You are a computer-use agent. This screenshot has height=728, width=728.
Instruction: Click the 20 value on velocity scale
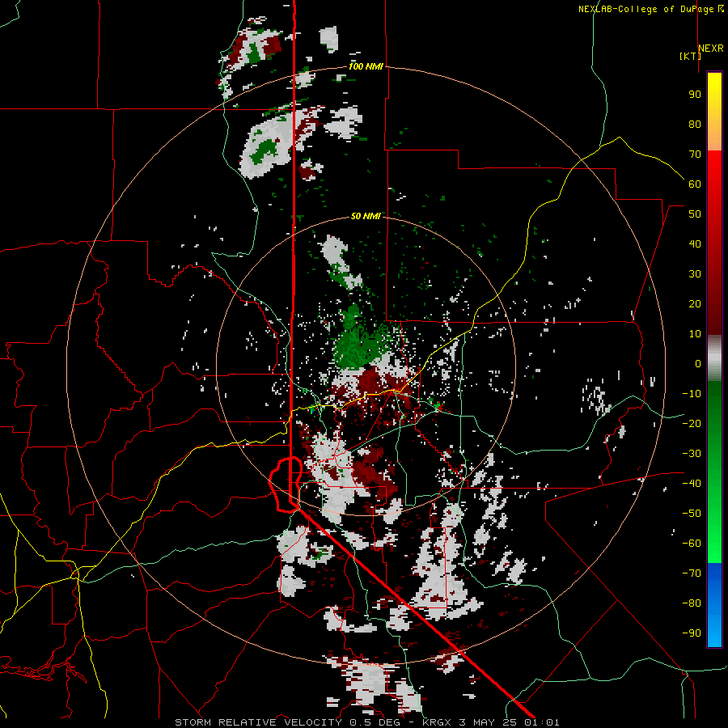695,303
